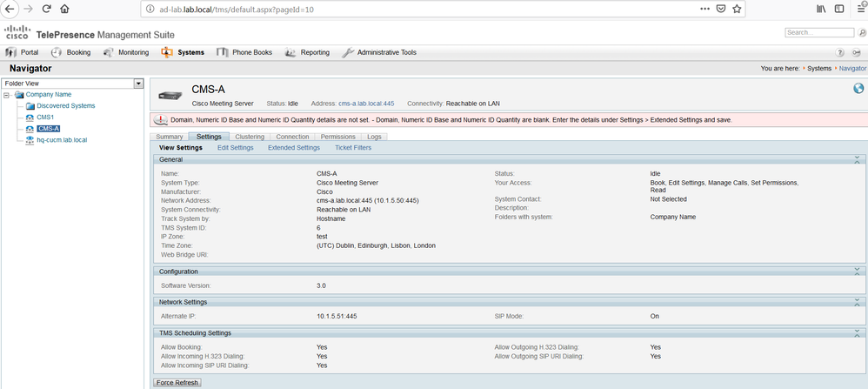Open Ticket Filters sub-tab
The image size is (868, 389).
point(353,148)
